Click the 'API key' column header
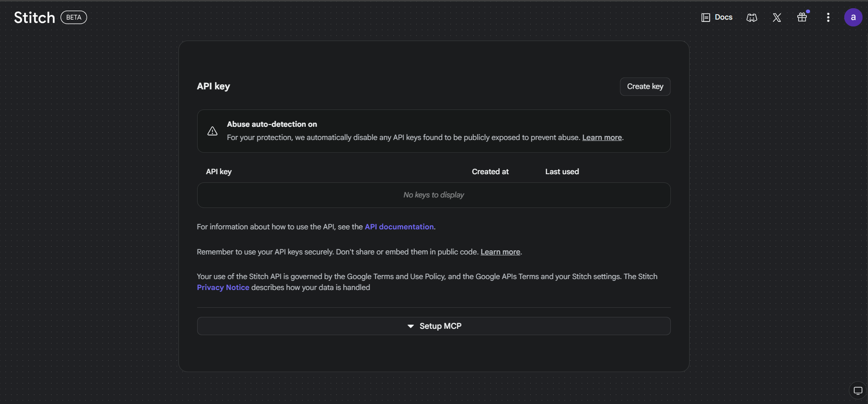Viewport: 868px width, 404px height. [x=219, y=171]
